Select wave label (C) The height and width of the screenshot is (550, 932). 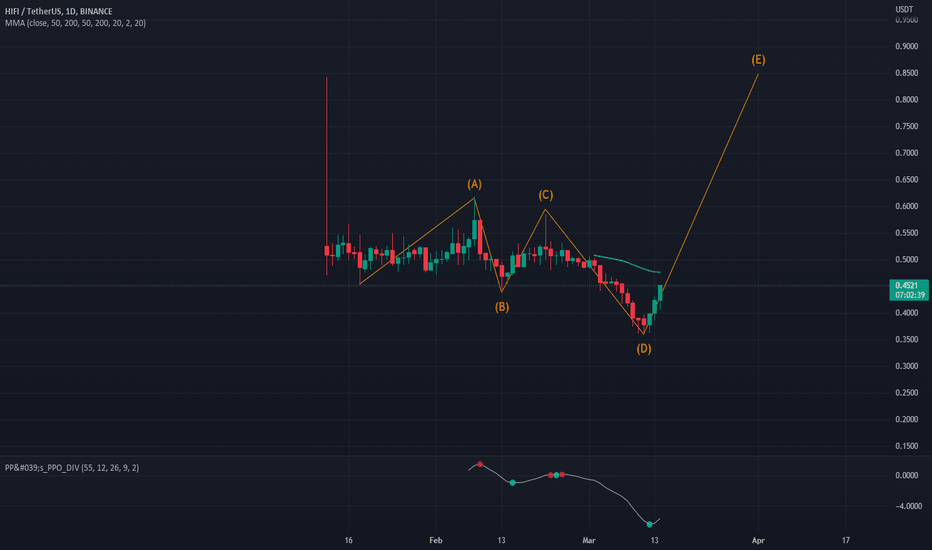point(546,195)
